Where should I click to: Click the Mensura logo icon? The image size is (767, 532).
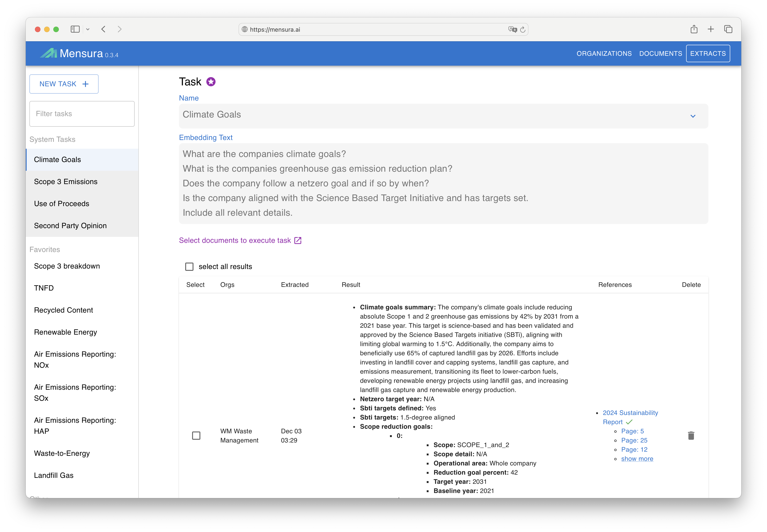[49, 53]
